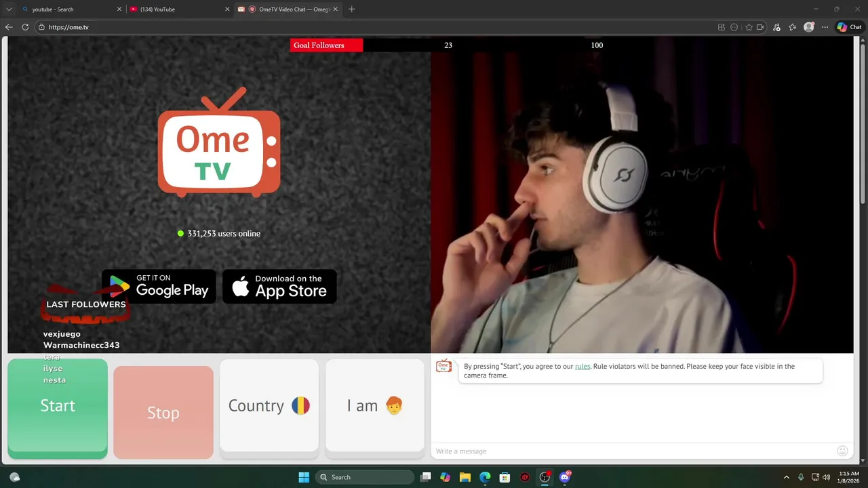Click the microphone tray icon
The width and height of the screenshot is (868, 488).
tap(801, 477)
